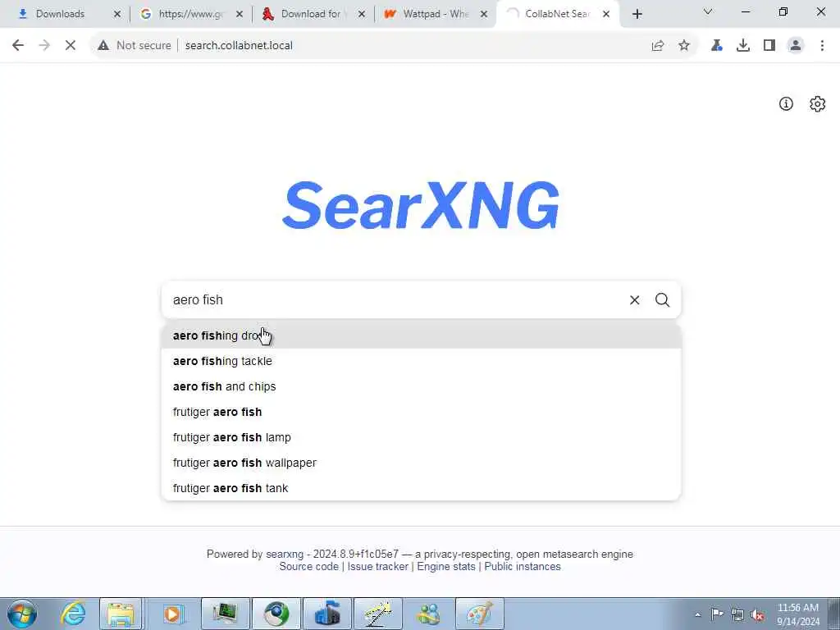Share this page icon in address bar
This screenshot has height=630, width=840.
click(658, 46)
